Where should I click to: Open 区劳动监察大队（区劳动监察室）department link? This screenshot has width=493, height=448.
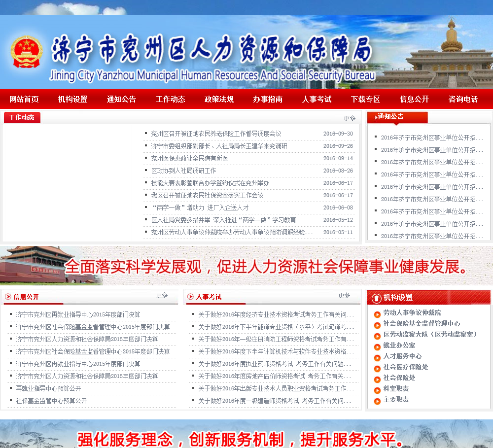click(x=430, y=334)
